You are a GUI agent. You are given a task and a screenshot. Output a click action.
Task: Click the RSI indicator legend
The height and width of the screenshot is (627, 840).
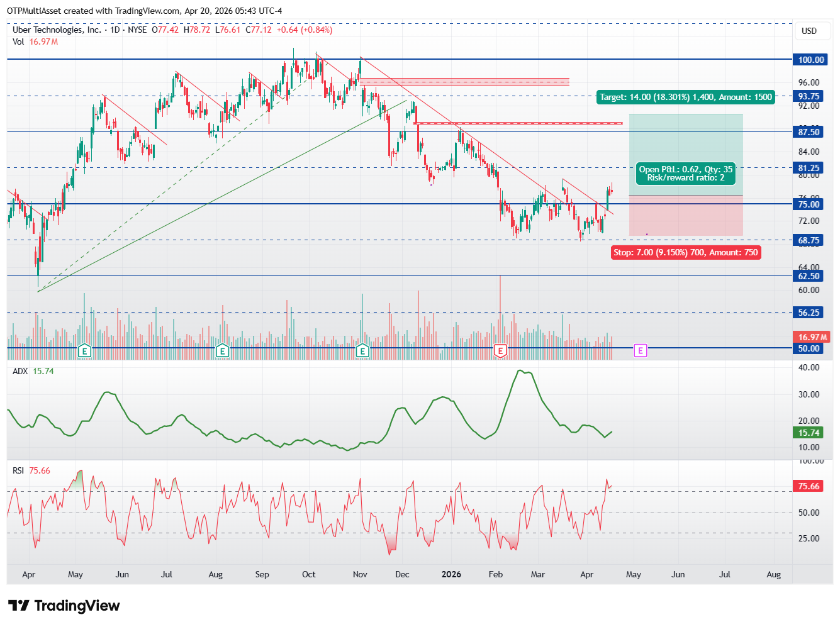coord(31,470)
